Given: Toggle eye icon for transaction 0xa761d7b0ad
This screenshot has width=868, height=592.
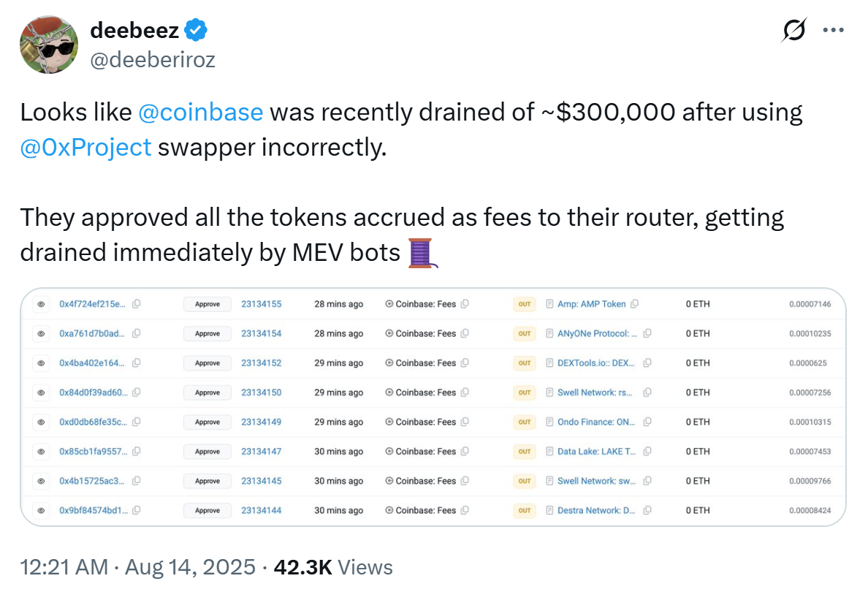Looking at the screenshot, I should coord(42,333).
